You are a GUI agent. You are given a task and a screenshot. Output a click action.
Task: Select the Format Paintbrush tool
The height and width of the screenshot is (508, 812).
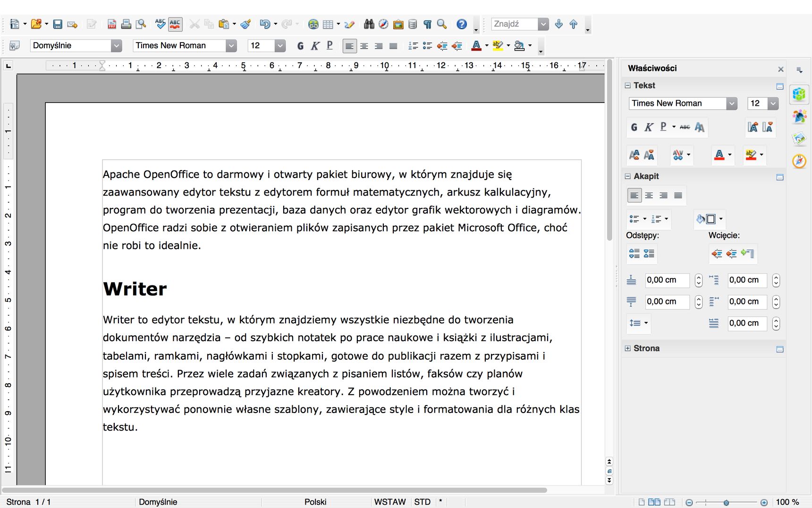pos(245,24)
